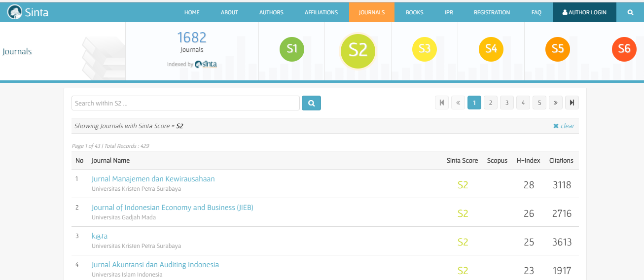This screenshot has height=280, width=644.
Task: Go to page 2 of results
Action: 490,103
